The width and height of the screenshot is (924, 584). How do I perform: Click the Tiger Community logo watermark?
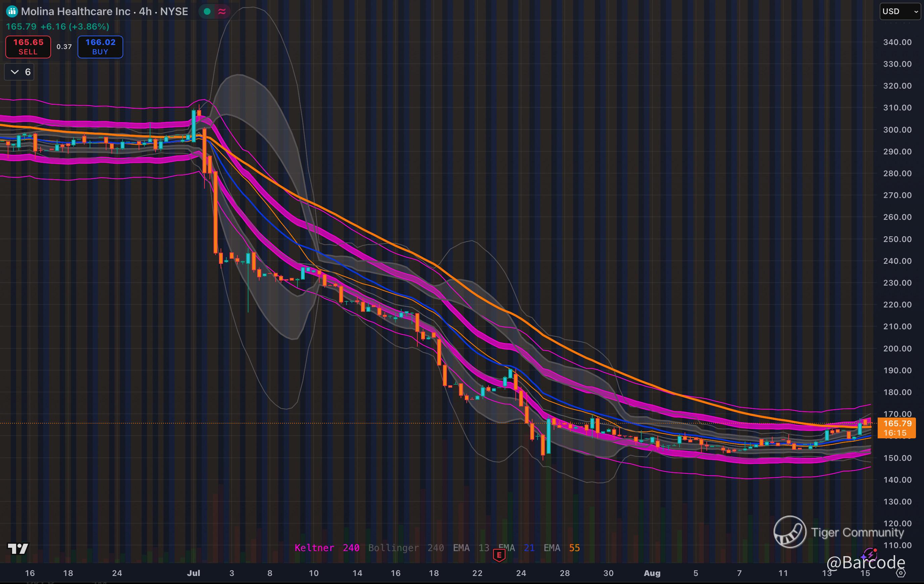[790, 532]
